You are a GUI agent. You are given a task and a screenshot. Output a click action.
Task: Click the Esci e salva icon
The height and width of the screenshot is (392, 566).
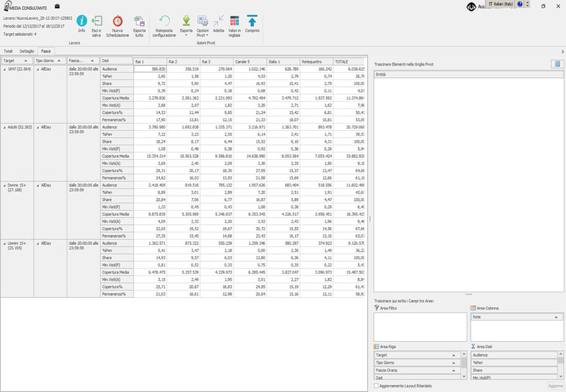click(97, 22)
